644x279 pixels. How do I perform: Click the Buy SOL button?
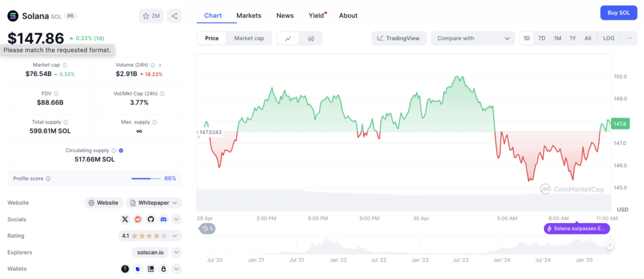619,13
